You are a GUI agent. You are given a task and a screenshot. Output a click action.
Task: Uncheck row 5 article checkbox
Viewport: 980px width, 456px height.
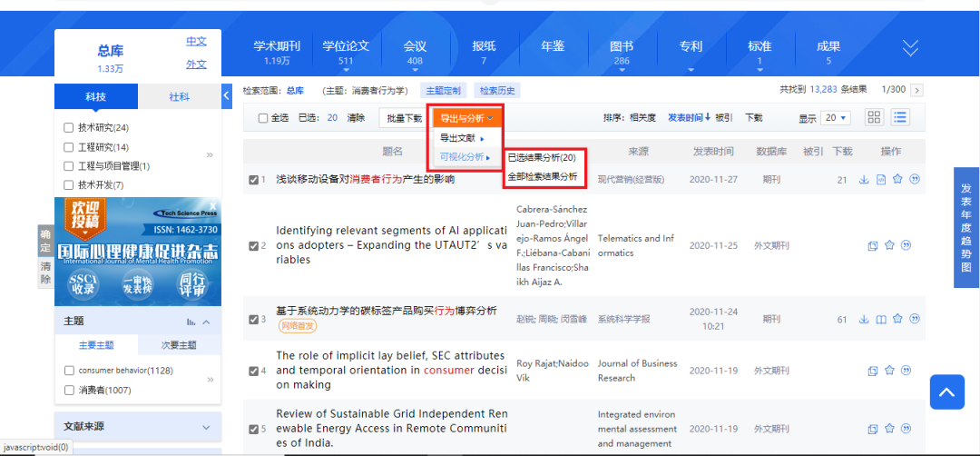tap(253, 429)
